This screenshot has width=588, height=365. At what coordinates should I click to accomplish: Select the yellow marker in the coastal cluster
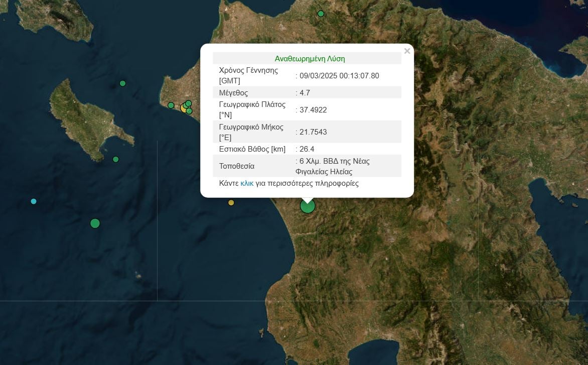(x=184, y=108)
